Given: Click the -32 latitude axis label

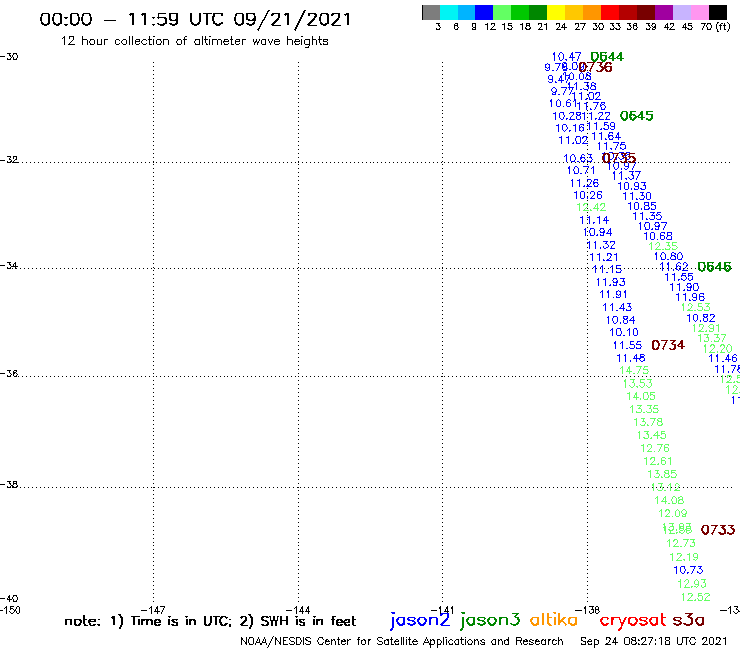Looking at the screenshot, I should click(x=9, y=160).
